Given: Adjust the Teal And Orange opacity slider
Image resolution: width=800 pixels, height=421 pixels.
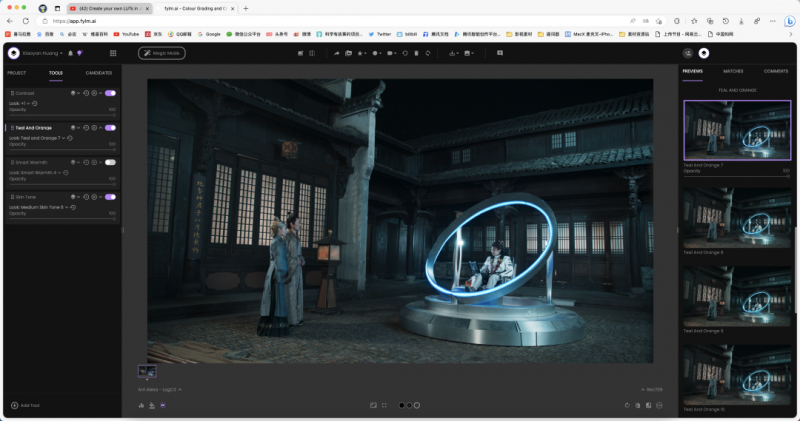Looking at the screenshot, I should coord(62,150).
